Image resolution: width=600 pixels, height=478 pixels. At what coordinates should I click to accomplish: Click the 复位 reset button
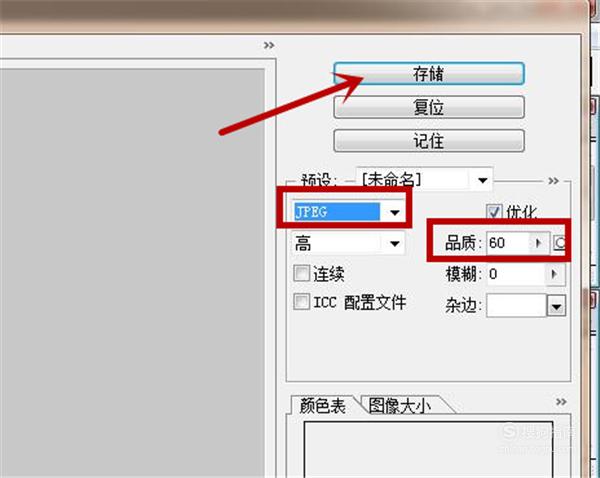[x=429, y=107]
